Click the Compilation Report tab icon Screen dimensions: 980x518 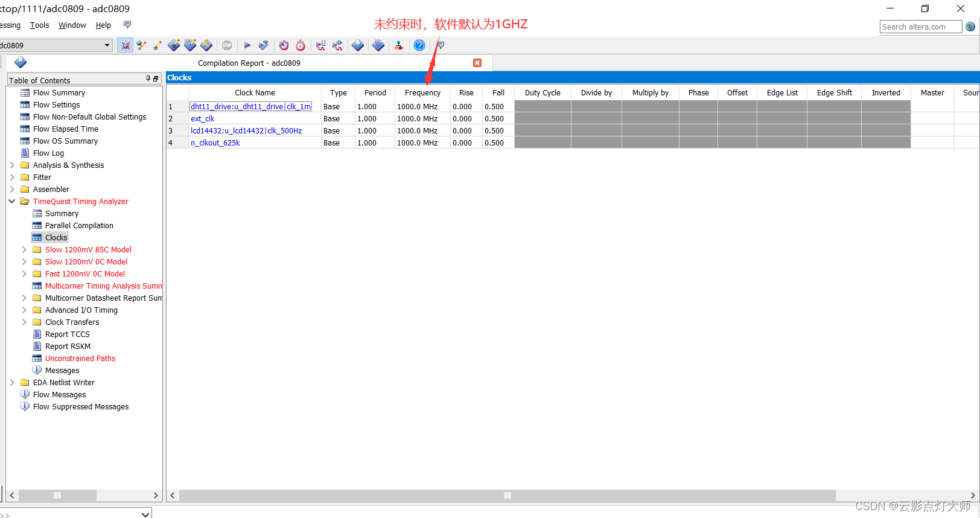point(21,62)
